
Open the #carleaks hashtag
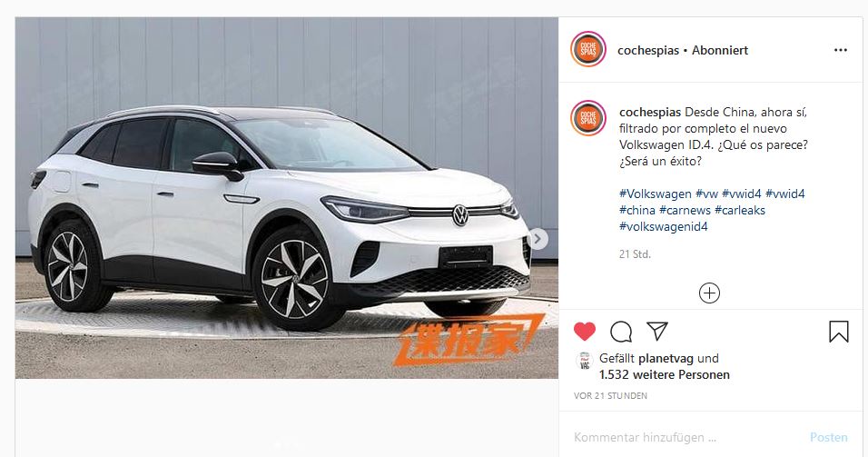coord(740,211)
